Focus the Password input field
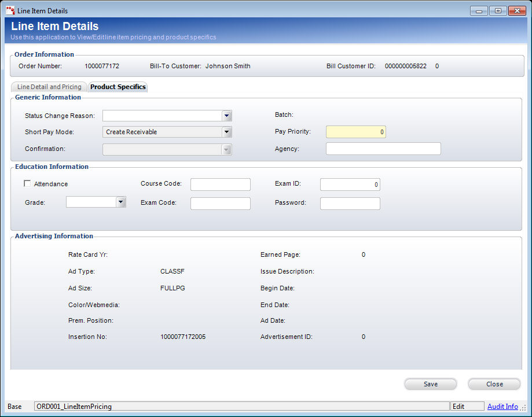Image resolution: width=532 pixels, height=417 pixels. pos(350,204)
